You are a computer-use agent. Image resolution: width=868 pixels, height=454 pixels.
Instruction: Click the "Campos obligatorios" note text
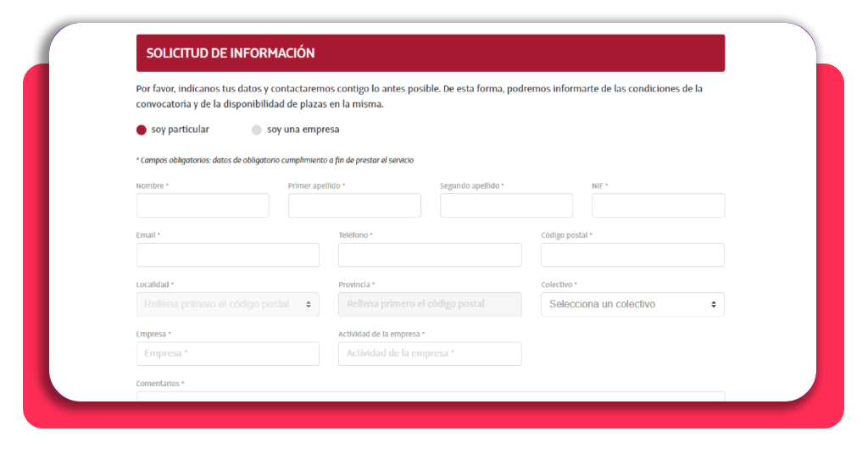275,160
